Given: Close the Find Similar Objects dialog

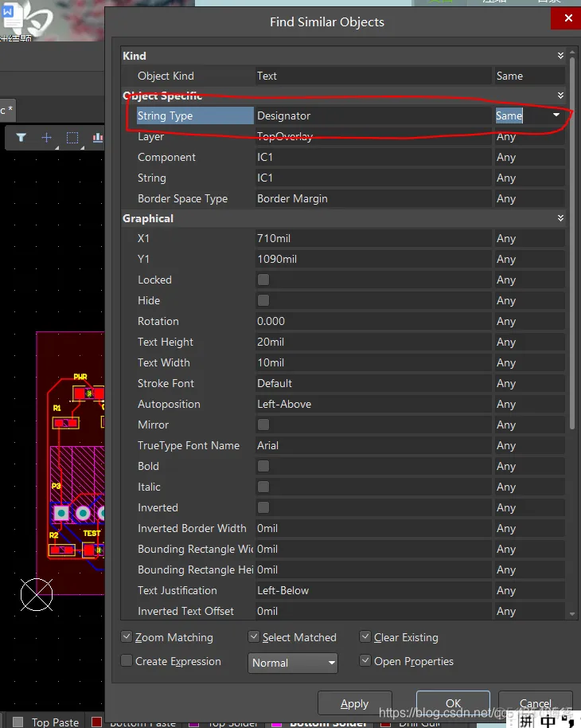Looking at the screenshot, I should pyautogui.click(x=568, y=18).
